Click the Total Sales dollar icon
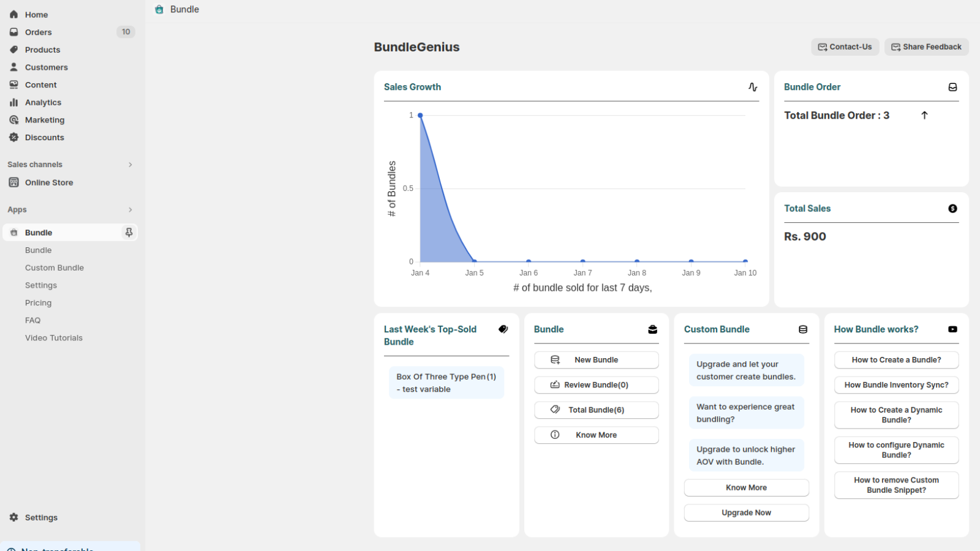 pyautogui.click(x=953, y=209)
